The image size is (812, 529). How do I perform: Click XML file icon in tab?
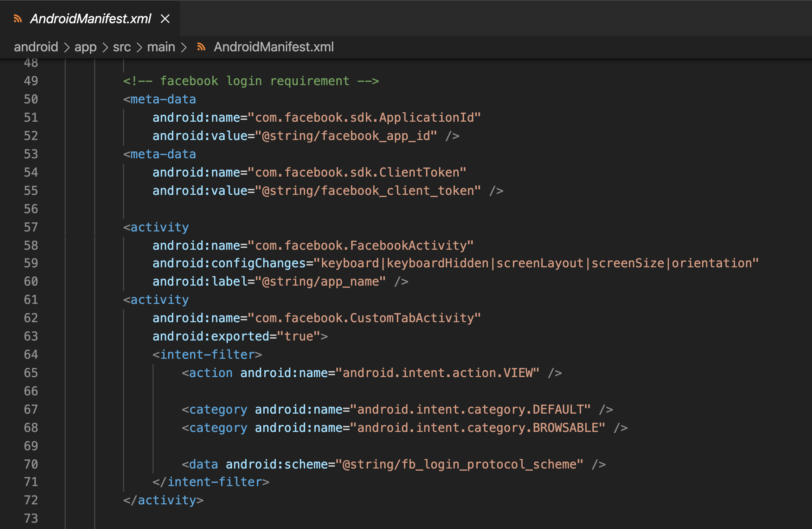click(x=18, y=19)
